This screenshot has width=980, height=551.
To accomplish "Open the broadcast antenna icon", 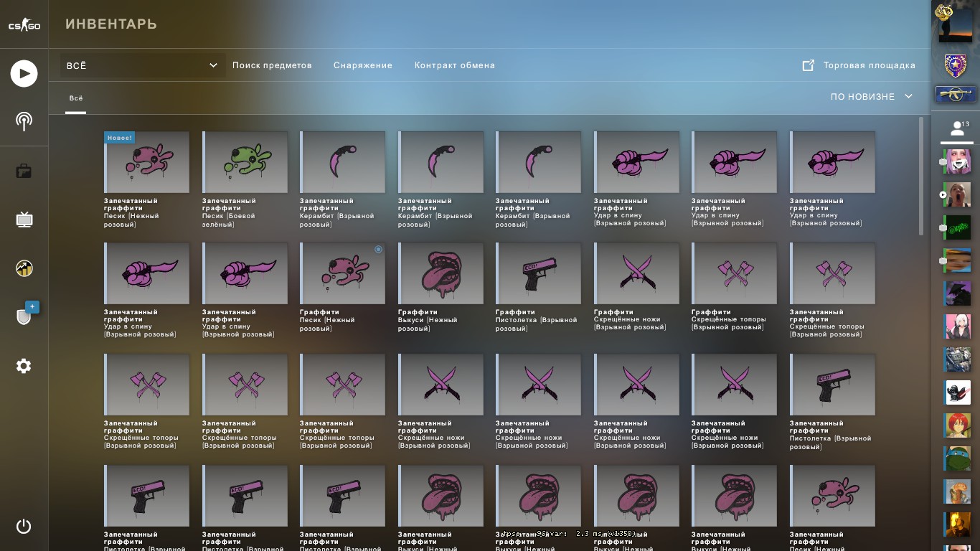I will pos(24,121).
